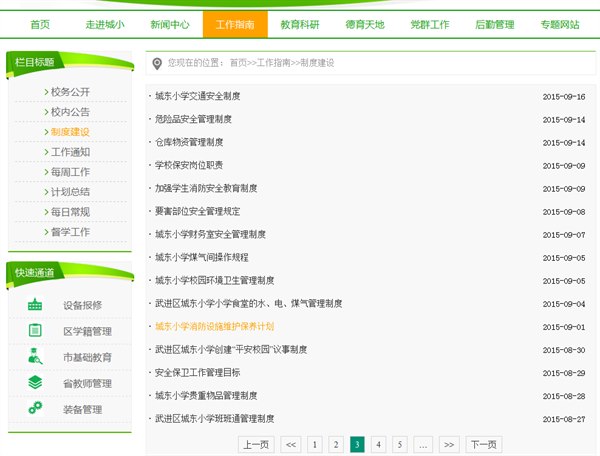
Task: Go to the previous page 上一页
Action: coord(255,445)
